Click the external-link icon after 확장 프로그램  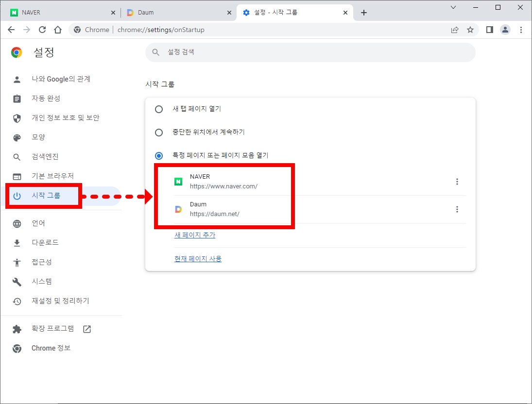87,329
